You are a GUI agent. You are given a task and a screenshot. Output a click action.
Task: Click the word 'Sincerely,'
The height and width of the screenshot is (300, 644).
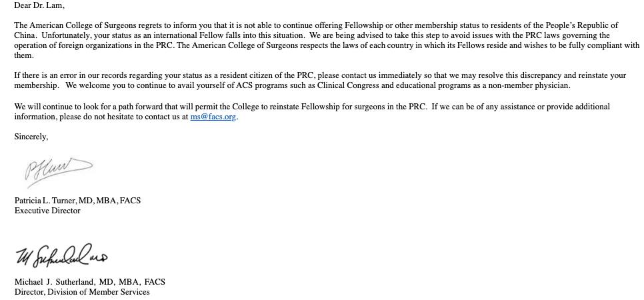tap(31, 137)
